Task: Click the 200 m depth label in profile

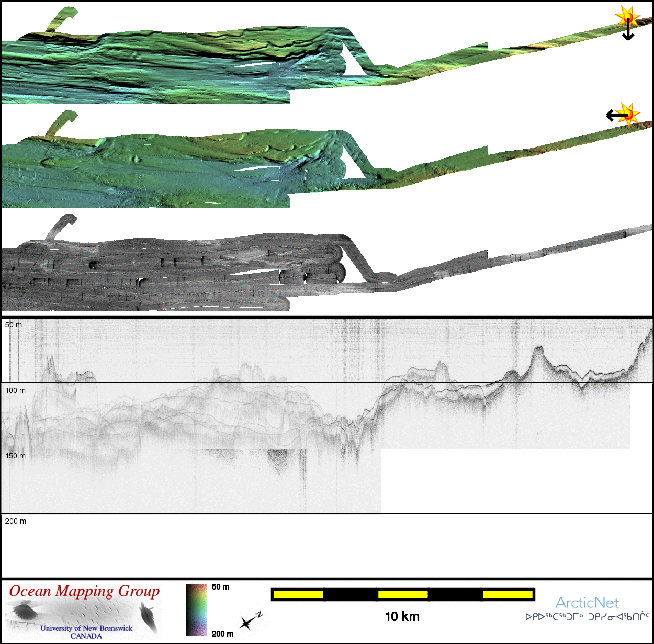Action: pos(15,521)
